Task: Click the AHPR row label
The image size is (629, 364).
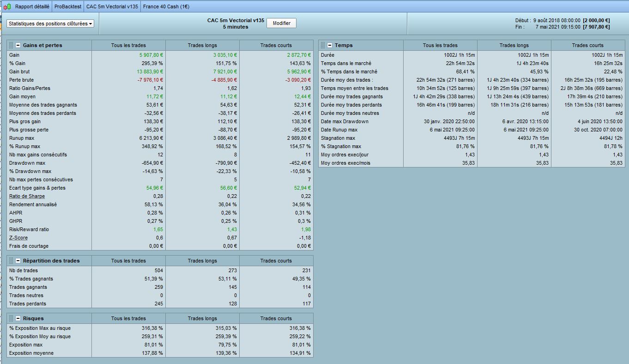Action: tap(16, 213)
